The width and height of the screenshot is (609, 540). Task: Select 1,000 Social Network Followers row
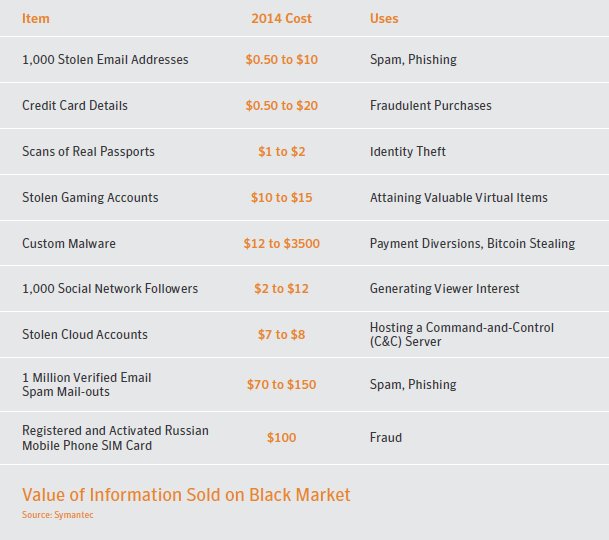click(304, 288)
